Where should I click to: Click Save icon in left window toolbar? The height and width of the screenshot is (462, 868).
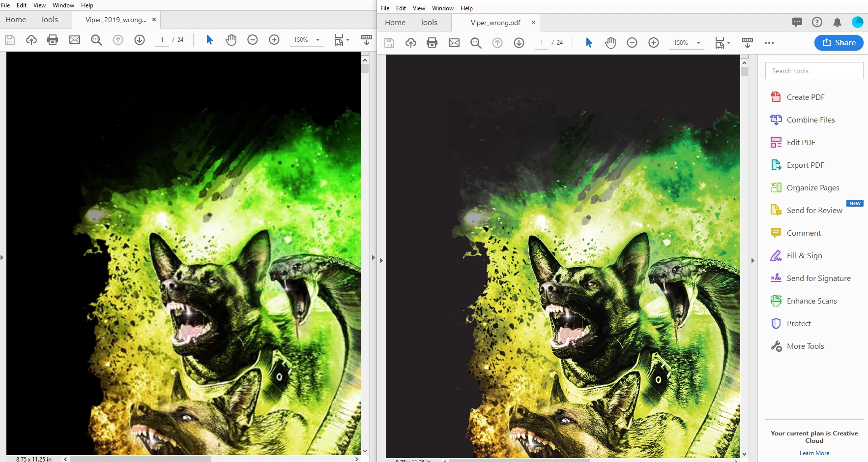point(10,40)
